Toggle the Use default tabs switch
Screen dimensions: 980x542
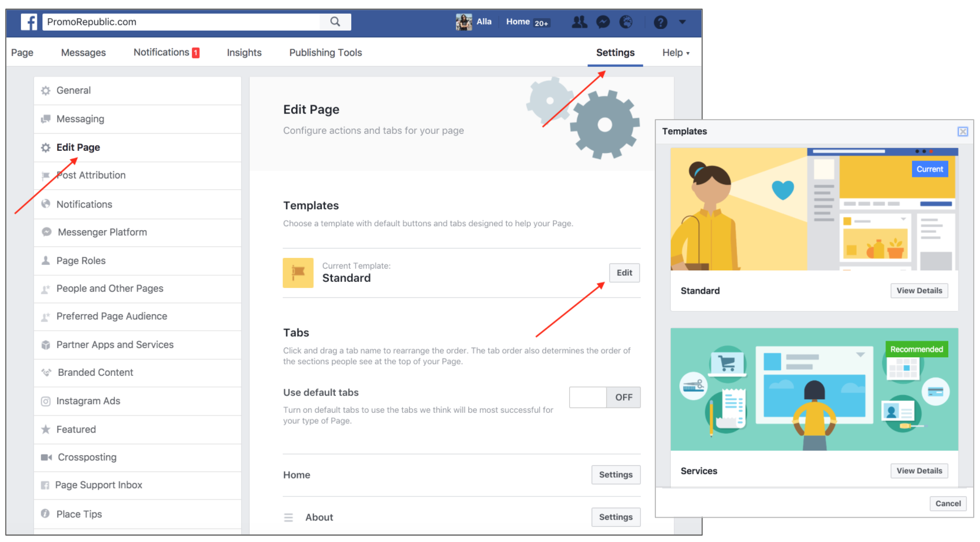pos(604,397)
